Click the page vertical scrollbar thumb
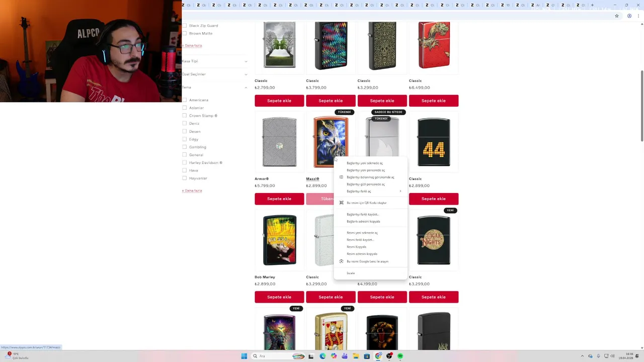644x362 pixels. (642, 106)
